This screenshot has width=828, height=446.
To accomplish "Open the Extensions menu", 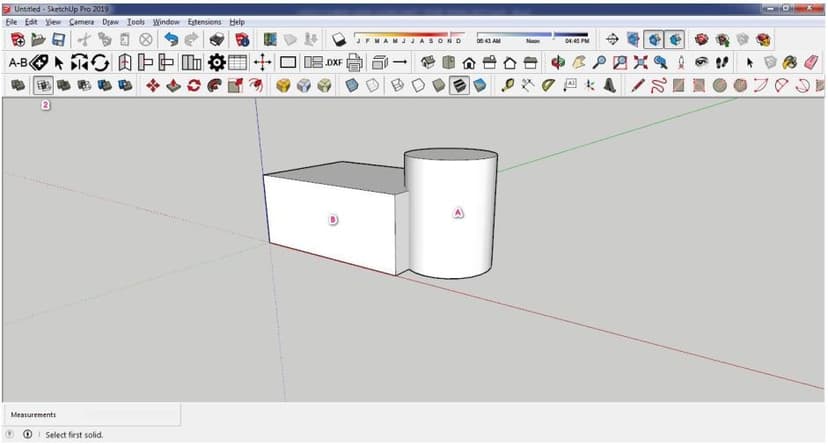I will (204, 22).
